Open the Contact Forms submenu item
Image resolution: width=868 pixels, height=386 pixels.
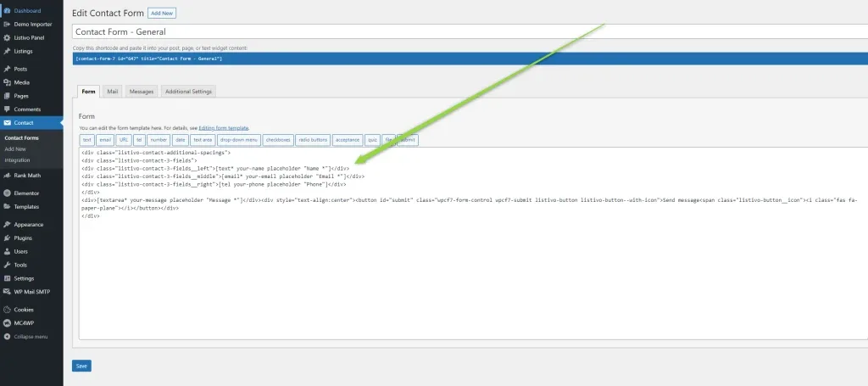pyautogui.click(x=21, y=138)
